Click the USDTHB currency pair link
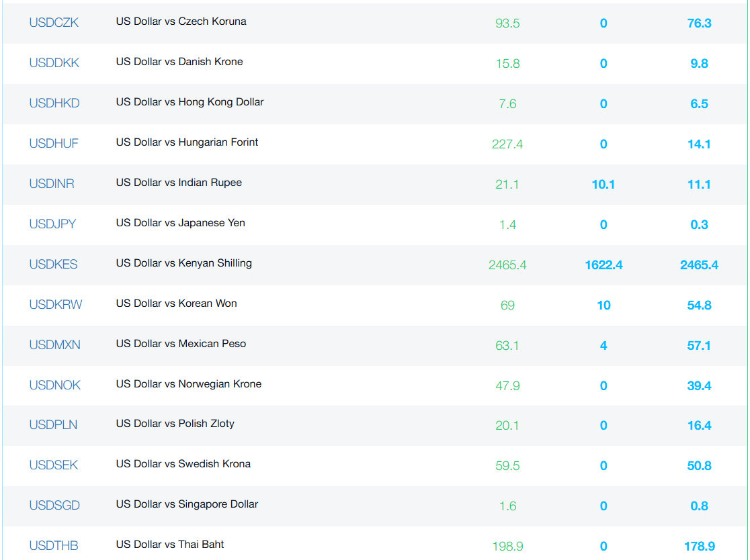The image size is (750, 560). coord(54,546)
